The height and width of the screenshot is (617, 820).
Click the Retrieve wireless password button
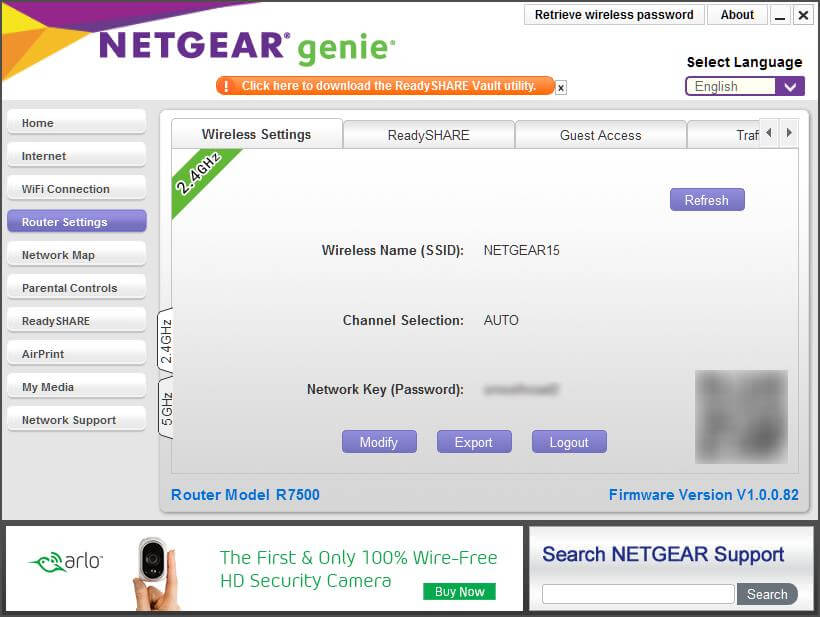coord(614,15)
